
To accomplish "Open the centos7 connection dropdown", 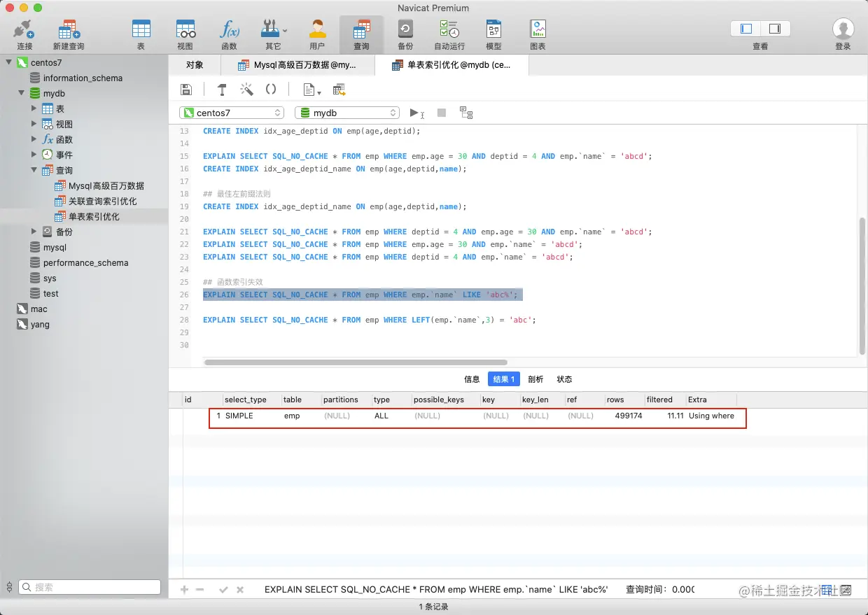I will tap(232, 113).
